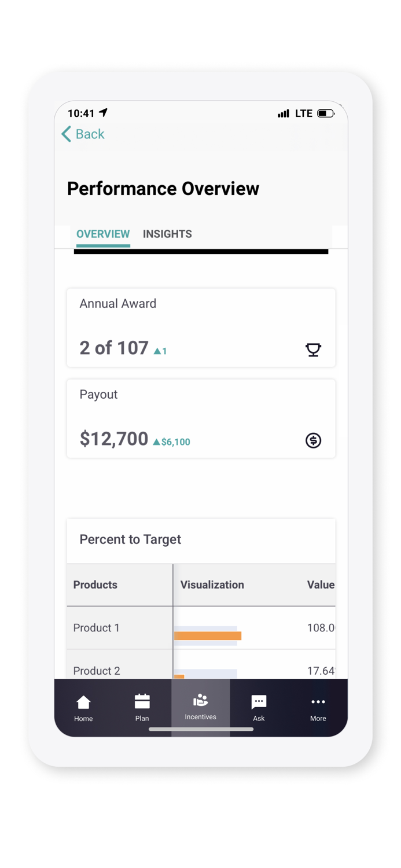401x868 pixels.
Task: Tap the Incentives icon in the nav bar
Action: pos(201,701)
